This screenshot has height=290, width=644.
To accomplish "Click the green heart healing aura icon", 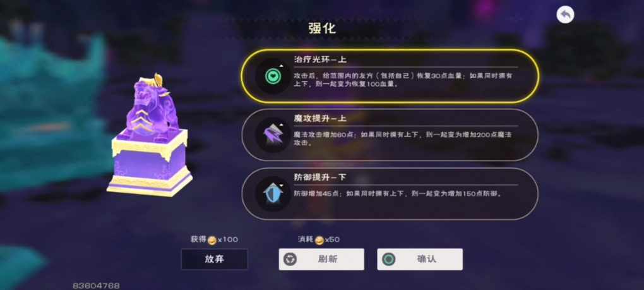I will pyautogui.click(x=271, y=76).
